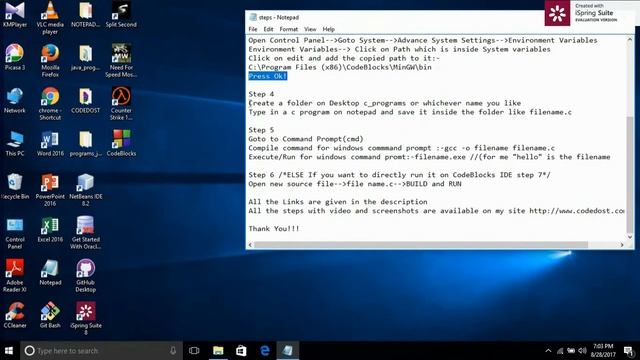Click the 'Step 5' line in Notepad

[261, 130]
